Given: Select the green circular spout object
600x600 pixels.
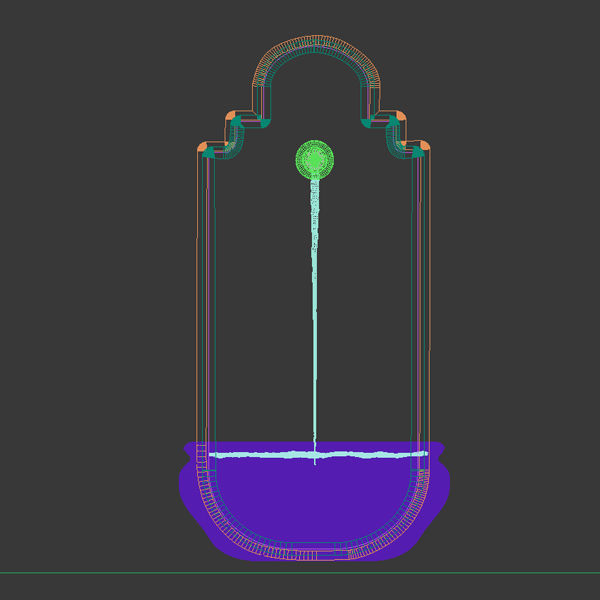Looking at the screenshot, I should point(315,160).
